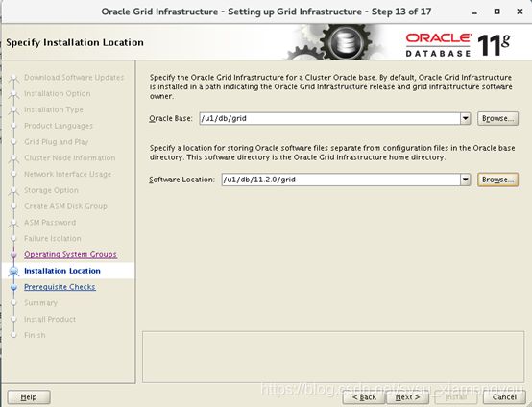Click the Download Software Updates step
532x407 pixels.
point(74,78)
